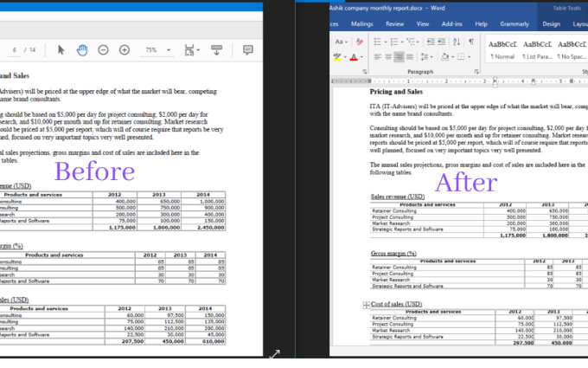Click the Shading paint bucket icon

444,57
